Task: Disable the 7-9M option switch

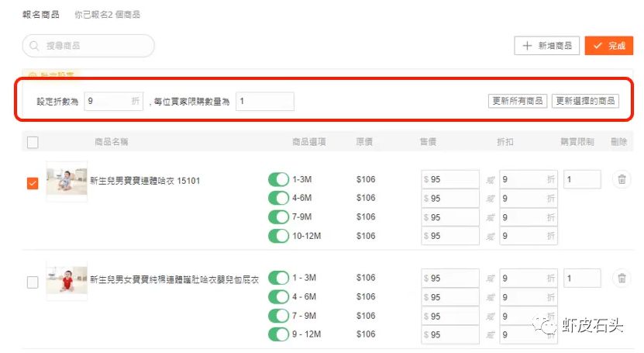Action: click(x=278, y=217)
